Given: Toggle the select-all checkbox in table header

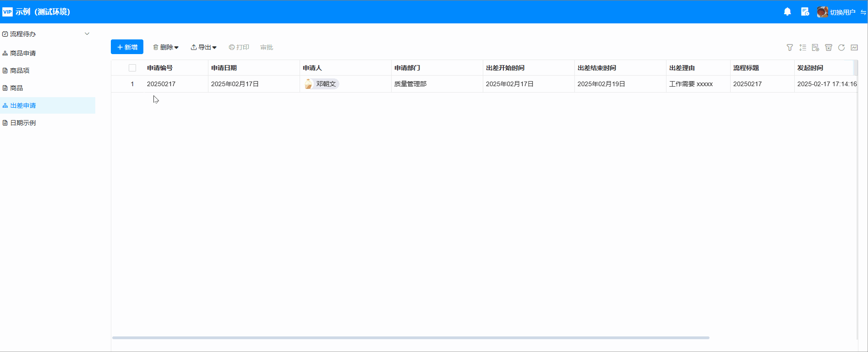Looking at the screenshot, I should pyautogui.click(x=132, y=68).
